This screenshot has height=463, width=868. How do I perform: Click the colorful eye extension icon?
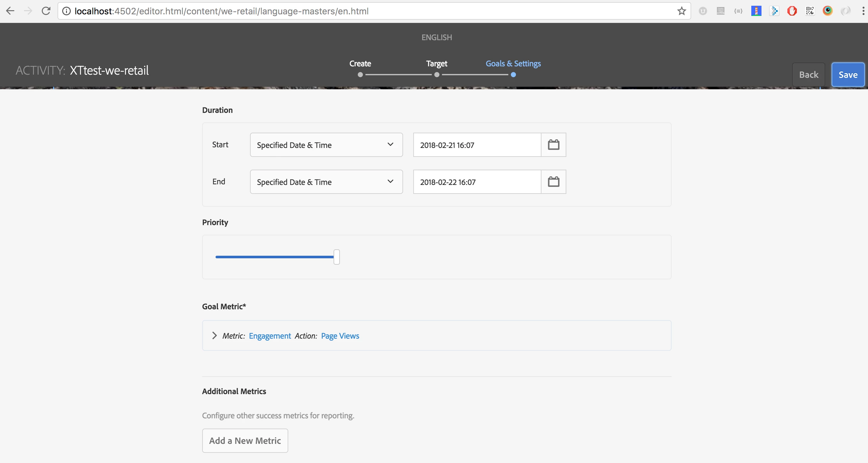tap(828, 11)
